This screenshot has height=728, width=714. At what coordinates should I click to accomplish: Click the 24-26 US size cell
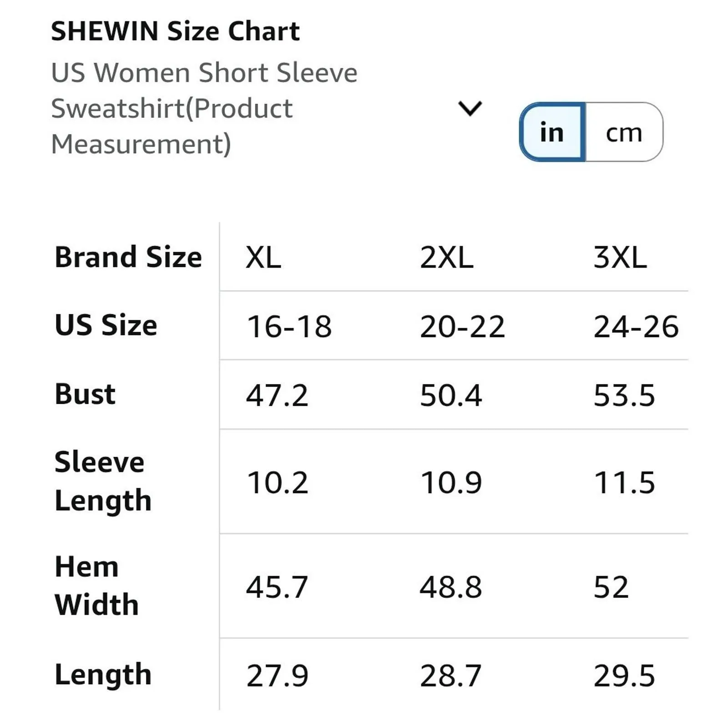coord(636,327)
